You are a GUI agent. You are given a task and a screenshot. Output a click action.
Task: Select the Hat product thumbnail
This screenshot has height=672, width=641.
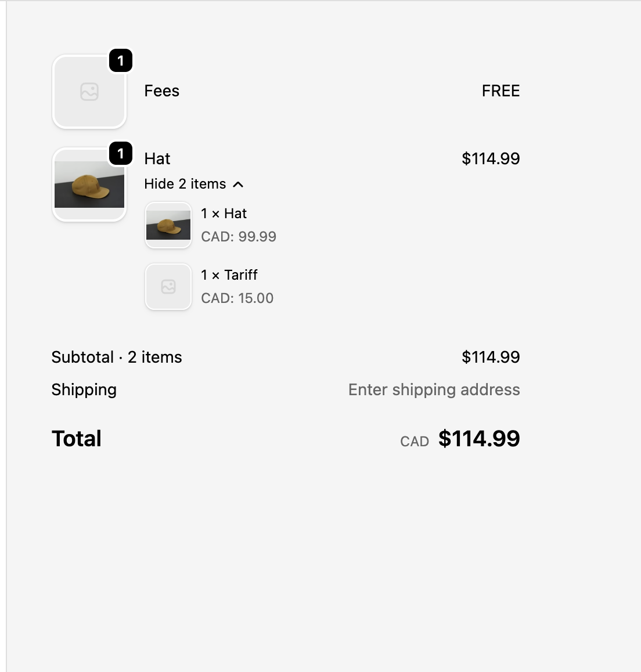point(89,183)
